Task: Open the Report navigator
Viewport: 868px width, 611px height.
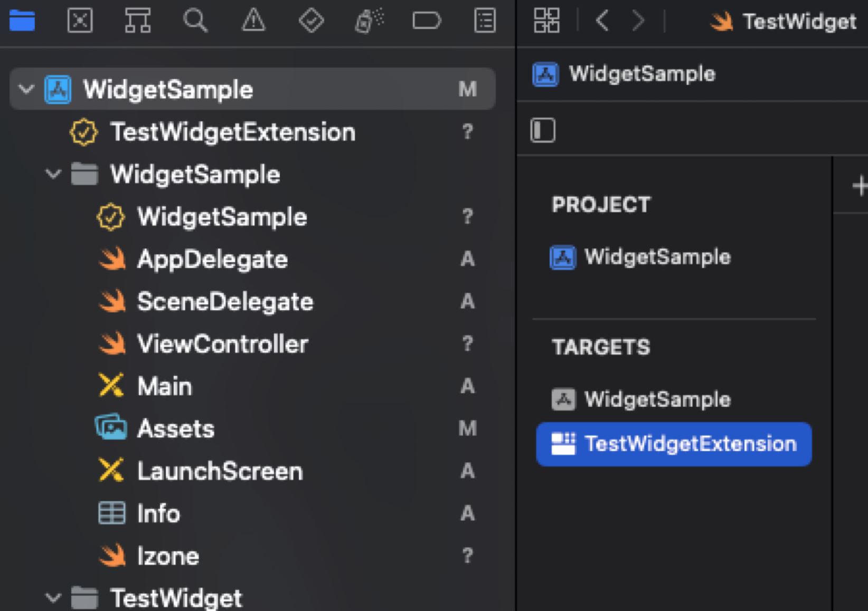Action: (485, 21)
